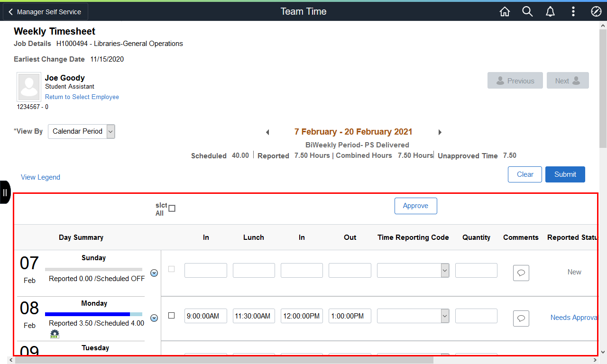This screenshot has height=364, width=607.
Task: Click the horizontal scrollbar thumb
Action: (x=224, y=360)
